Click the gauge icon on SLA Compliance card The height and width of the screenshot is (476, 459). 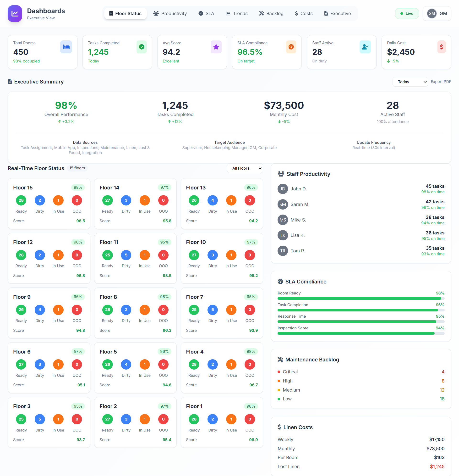(291, 47)
